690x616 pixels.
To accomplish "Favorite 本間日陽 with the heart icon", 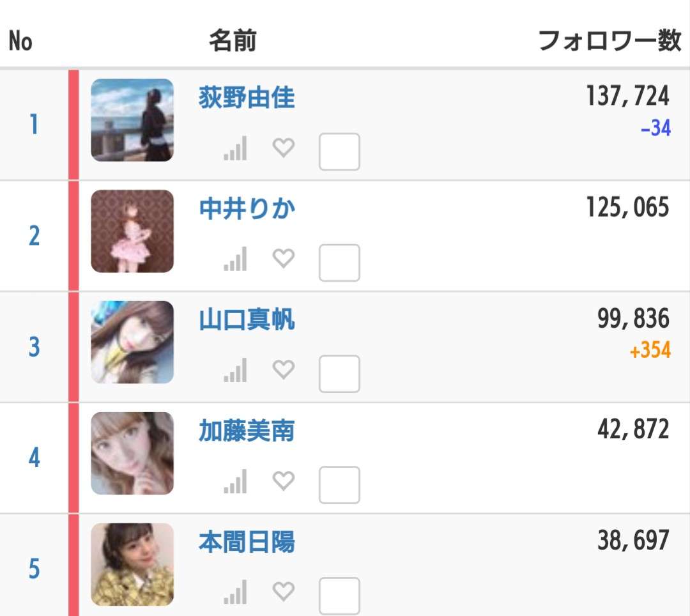I will click(284, 591).
